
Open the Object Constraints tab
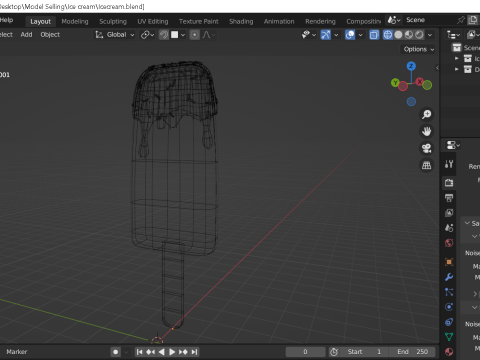coord(449,322)
